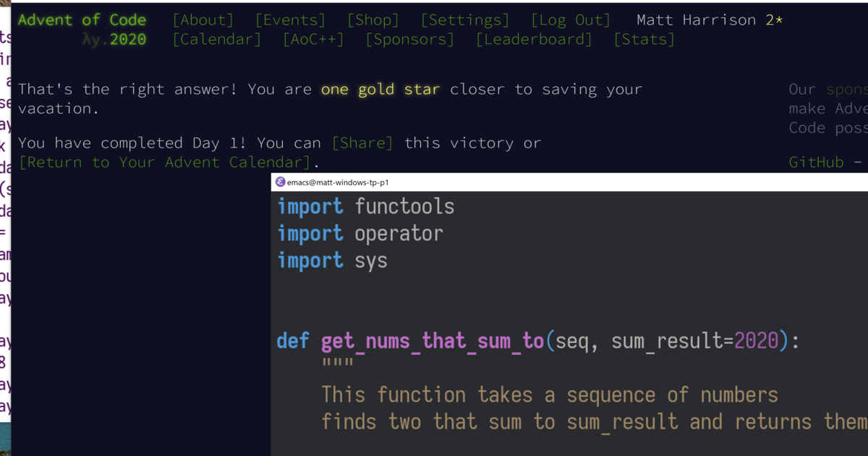
Task: Select the λy.2020 year link
Action: click(116, 39)
